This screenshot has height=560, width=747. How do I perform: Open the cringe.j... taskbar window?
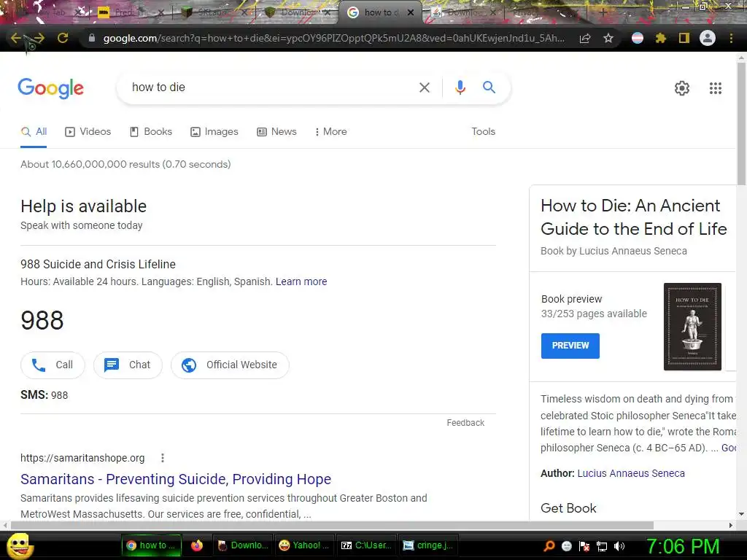tap(427, 545)
